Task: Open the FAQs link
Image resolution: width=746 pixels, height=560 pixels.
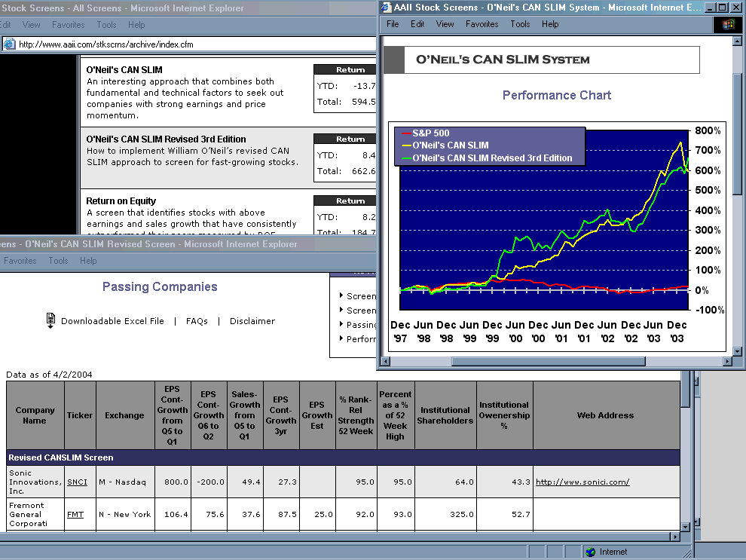Action: 197,321
